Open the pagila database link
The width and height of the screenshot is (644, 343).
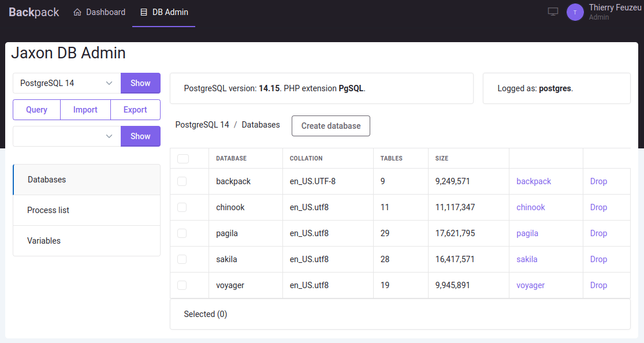(x=527, y=233)
